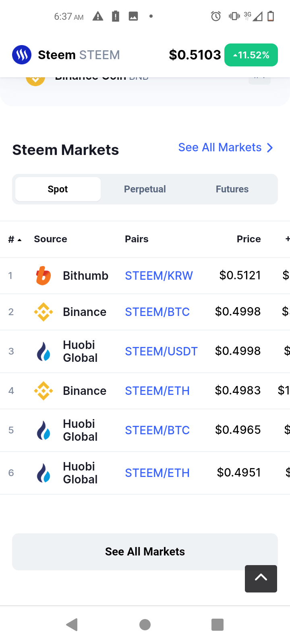The height and width of the screenshot is (644, 290).
Task: Open the STEEM/KRW pair link
Action: coord(159,276)
